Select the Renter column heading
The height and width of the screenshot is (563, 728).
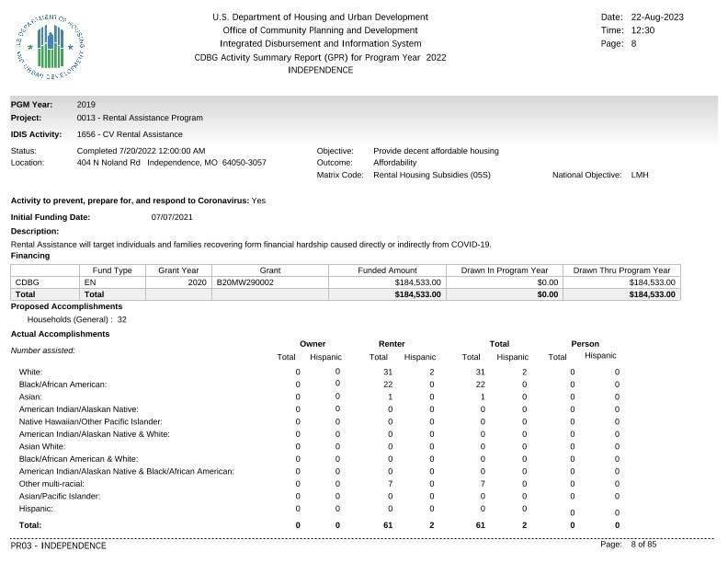click(x=392, y=344)
